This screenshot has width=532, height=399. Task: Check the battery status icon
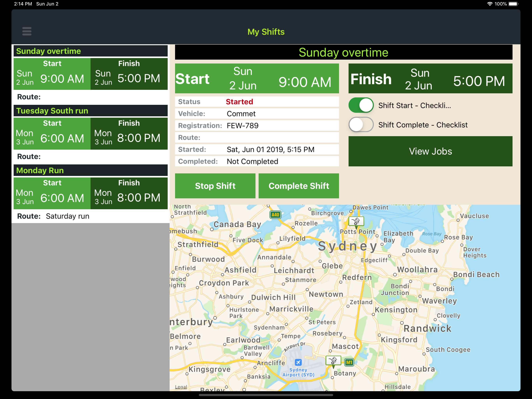(514, 4)
